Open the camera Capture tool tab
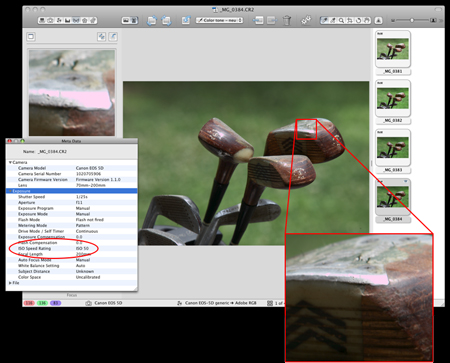This screenshot has height=363, width=450. point(50,21)
